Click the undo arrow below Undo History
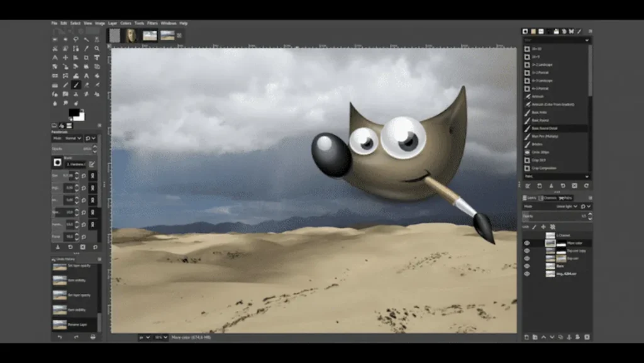The image size is (644, 363). pyautogui.click(x=60, y=337)
